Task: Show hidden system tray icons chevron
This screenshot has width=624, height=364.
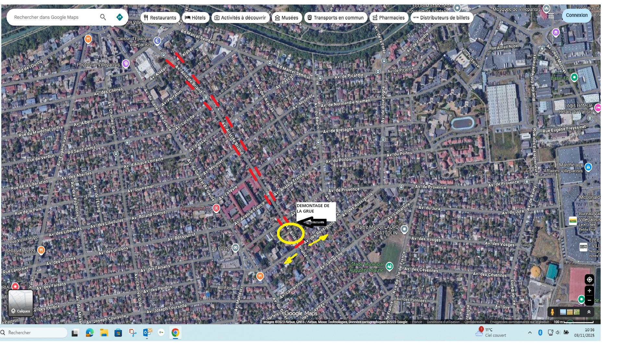Action: pyautogui.click(x=530, y=333)
